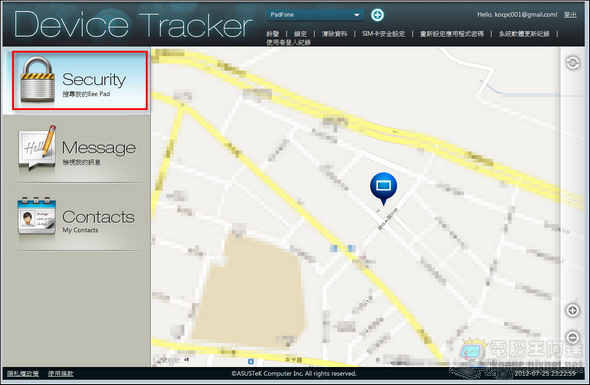Open 系統軟體更新紀錄 menu item
The image size is (590, 385).
coord(524,34)
